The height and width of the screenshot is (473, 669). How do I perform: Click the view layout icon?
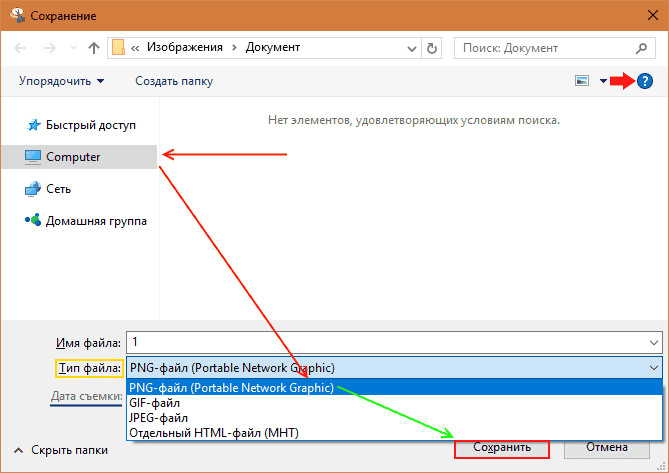click(x=581, y=81)
